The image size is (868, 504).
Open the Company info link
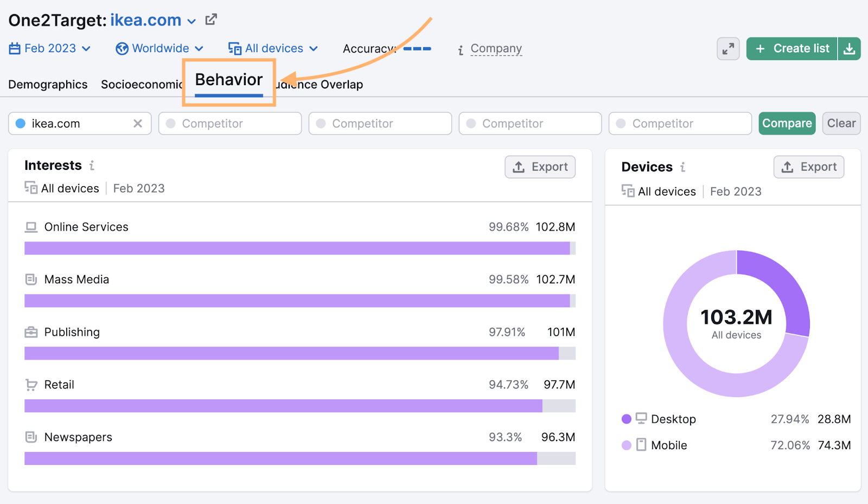(x=496, y=48)
